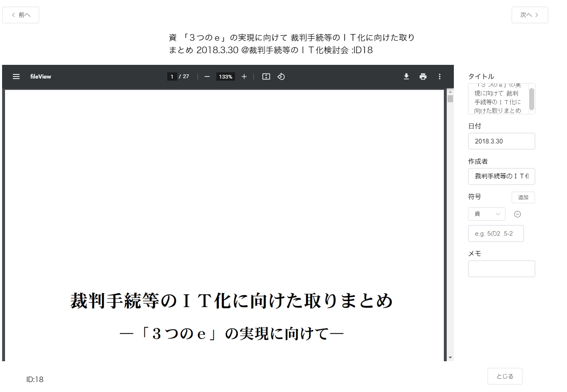Print the PDF document
The width and height of the screenshot is (567, 392).
(423, 76)
